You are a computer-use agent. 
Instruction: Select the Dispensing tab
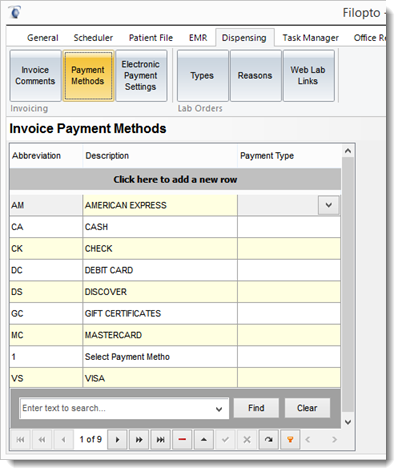click(x=244, y=38)
